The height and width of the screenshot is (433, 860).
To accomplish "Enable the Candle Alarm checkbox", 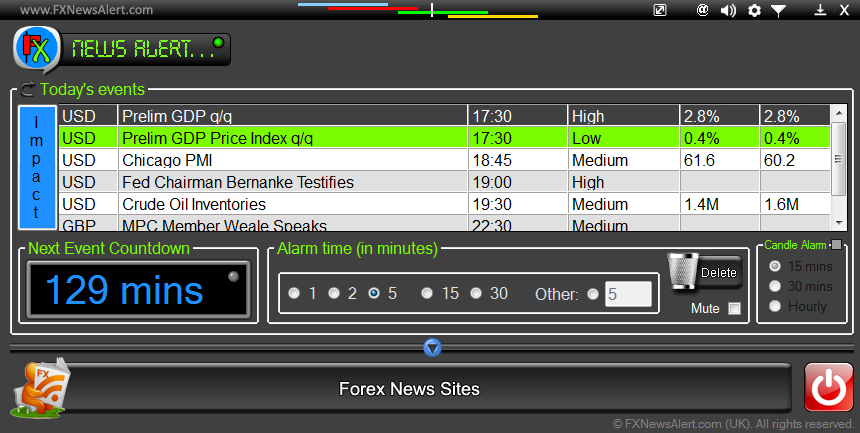I will [836, 245].
